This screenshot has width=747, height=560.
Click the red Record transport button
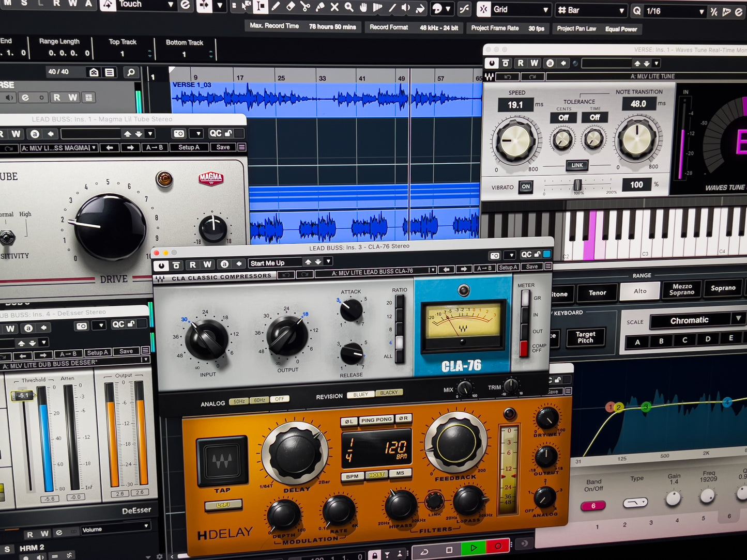[498, 546]
